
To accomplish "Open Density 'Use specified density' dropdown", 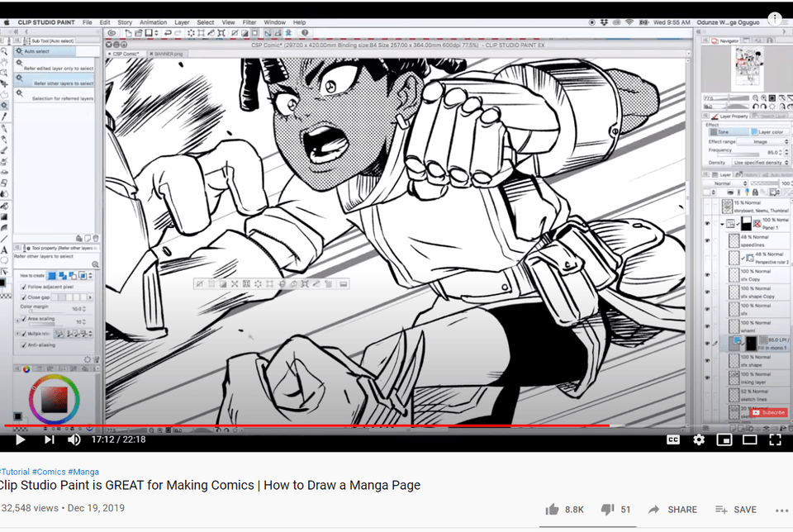I will click(761, 163).
